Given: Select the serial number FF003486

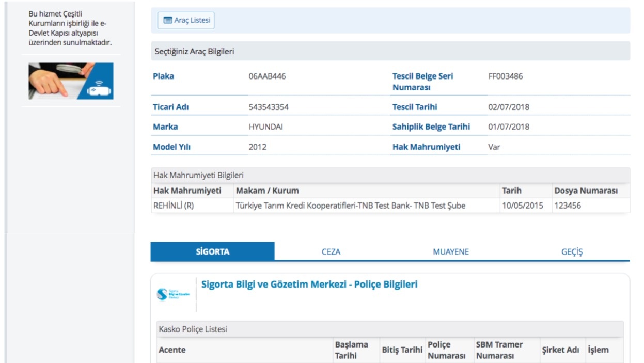Looking at the screenshot, I should click(505, 76).
